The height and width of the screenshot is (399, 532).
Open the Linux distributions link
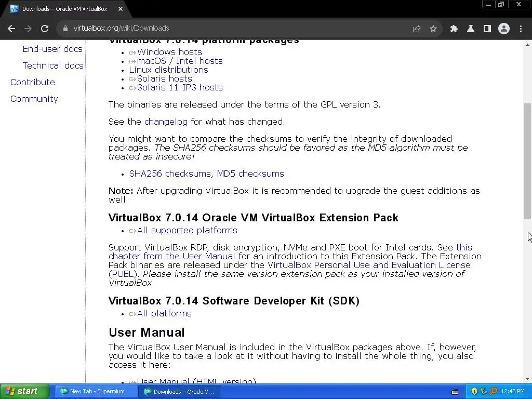tap(169, 70)
